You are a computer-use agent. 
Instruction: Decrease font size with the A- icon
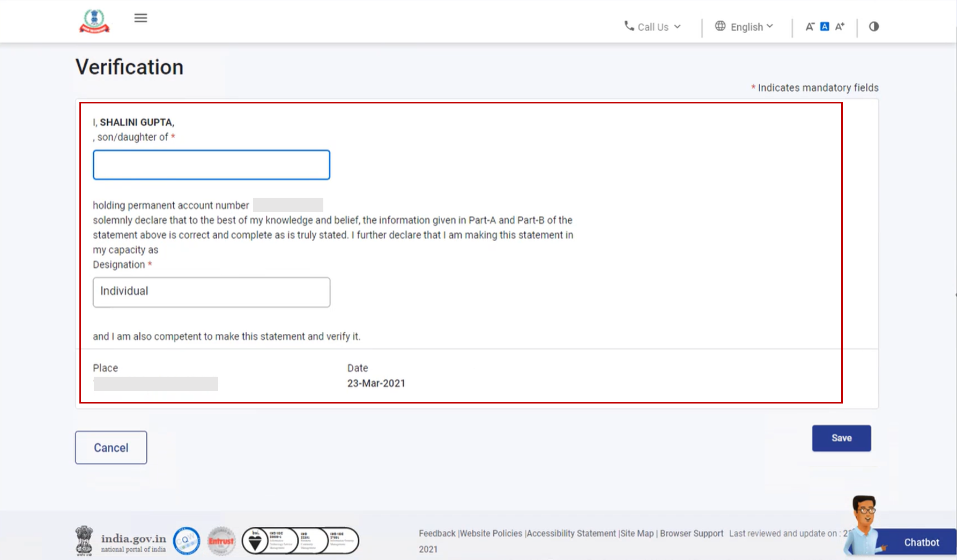[x=810, y=26]
